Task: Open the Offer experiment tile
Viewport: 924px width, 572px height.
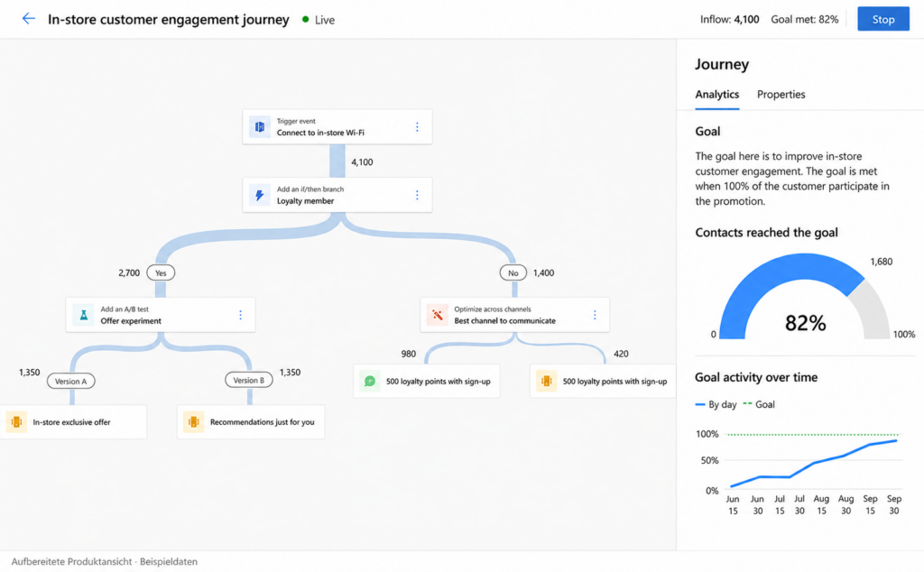Action: 161,315
